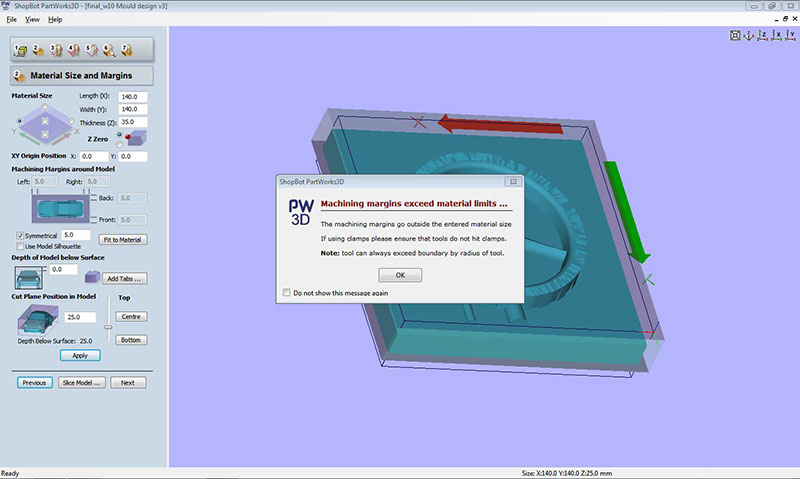Viewport: 800px width, 479px height.
Task: Click the Cut Plane Position value field
Action: point(81,317)
